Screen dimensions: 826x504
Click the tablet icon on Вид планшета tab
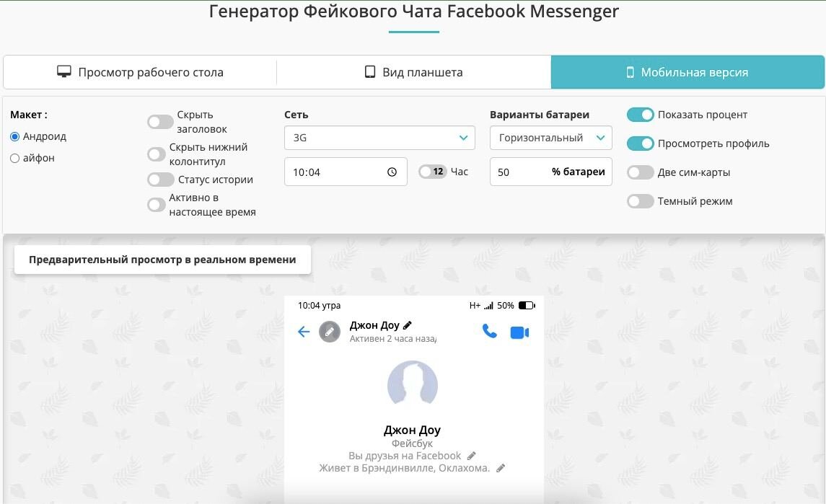[x=370, y=71]
